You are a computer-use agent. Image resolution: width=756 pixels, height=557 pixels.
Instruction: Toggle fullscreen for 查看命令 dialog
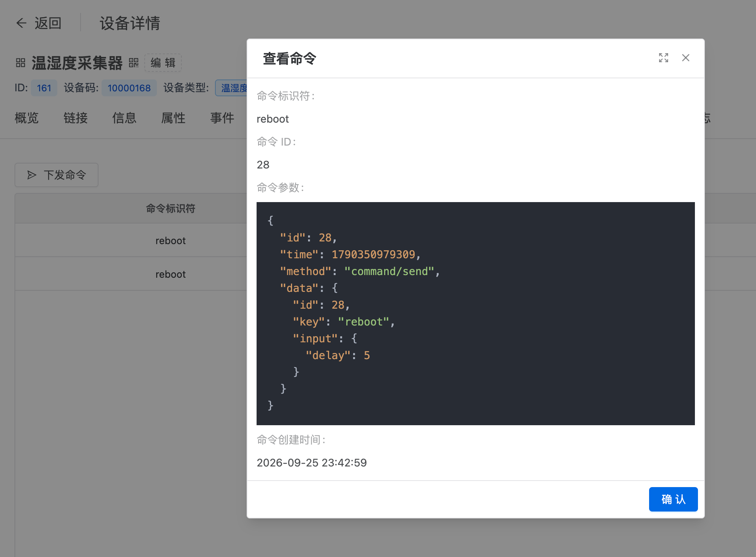point(664,58)
